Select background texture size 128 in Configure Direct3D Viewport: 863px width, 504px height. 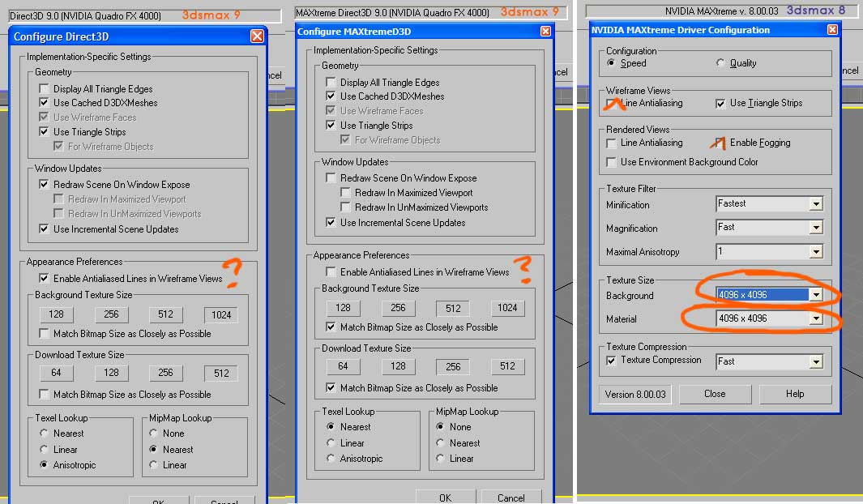56,314
